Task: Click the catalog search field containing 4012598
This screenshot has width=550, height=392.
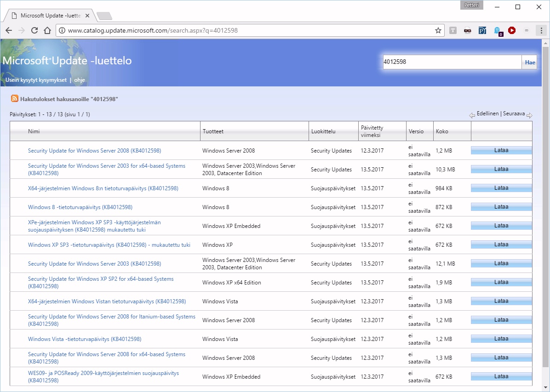Action: coord(452,62)
